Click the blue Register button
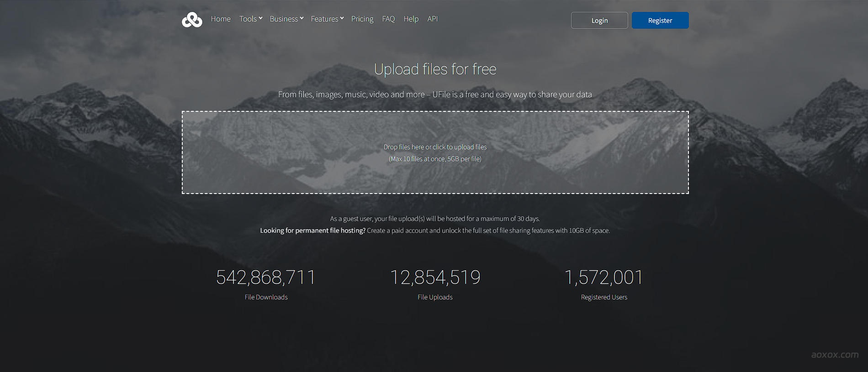Image resolution: width=868 pixels, height=372 pixels. [660, 20]
